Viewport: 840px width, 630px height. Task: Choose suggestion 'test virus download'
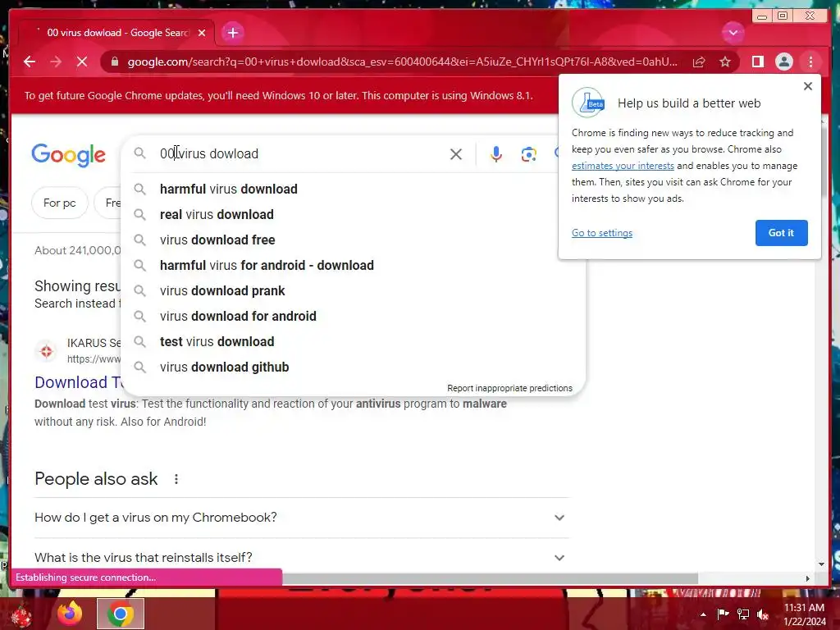[354, 342]
